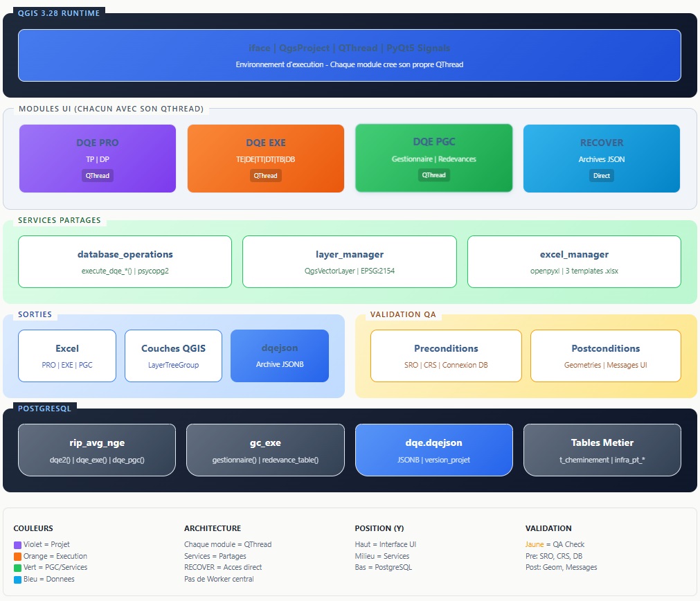Click the dqe.dqejson database block
The image size is (700, 601).
[433, 450]
